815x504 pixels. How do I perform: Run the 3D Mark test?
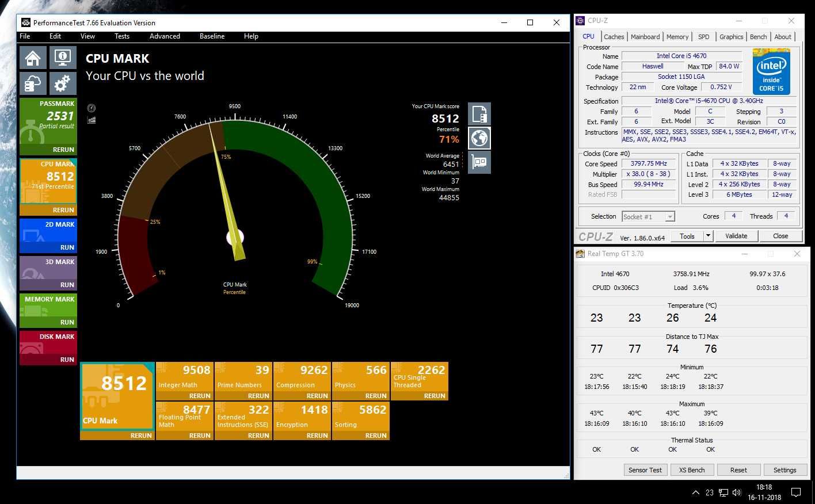point(67,285)
